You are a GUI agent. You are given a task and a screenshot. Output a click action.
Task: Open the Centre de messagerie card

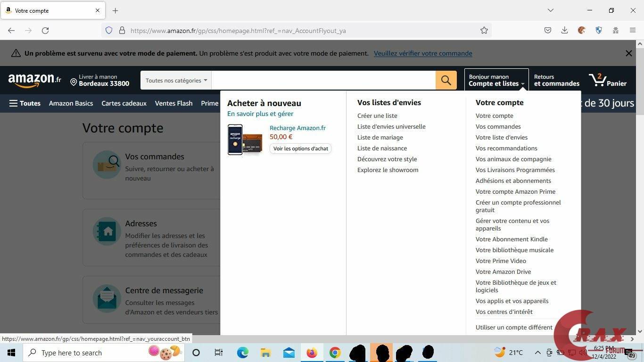151,299
